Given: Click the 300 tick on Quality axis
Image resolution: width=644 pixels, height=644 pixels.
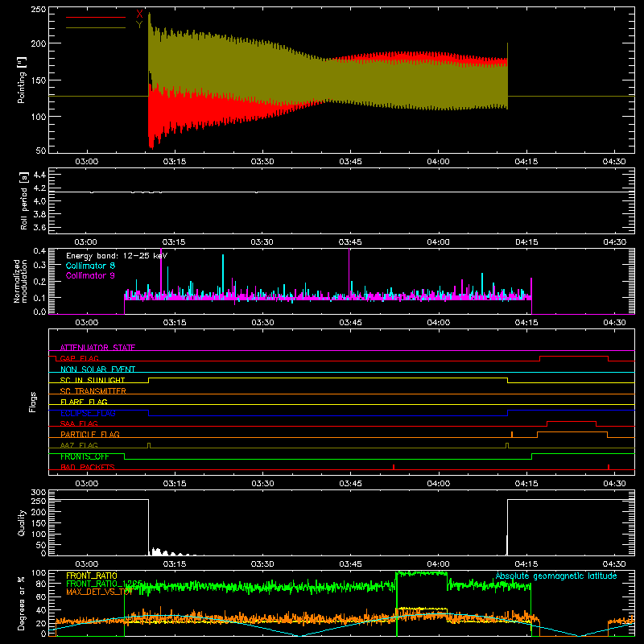Looking at the screenshot, I should point(38,493).
